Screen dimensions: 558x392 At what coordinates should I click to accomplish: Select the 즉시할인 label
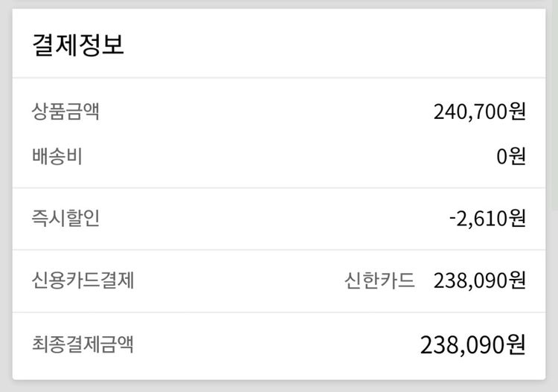click(x=65, y=219)
